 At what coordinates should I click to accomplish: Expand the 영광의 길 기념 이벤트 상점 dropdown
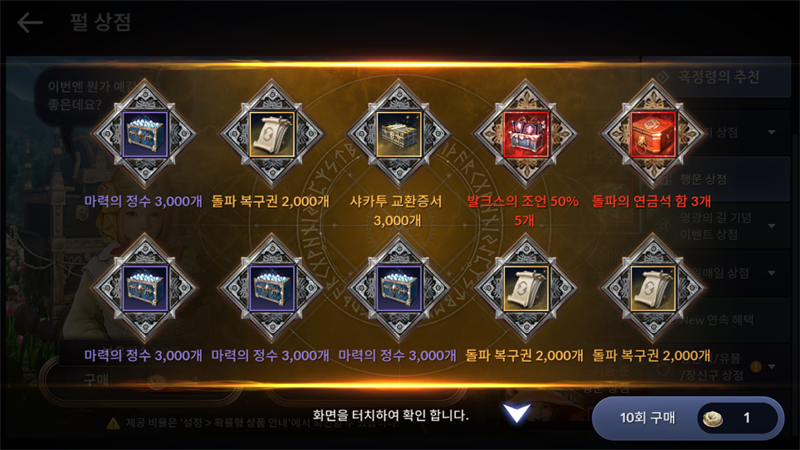pyautogui.click(x=771, y=226)
